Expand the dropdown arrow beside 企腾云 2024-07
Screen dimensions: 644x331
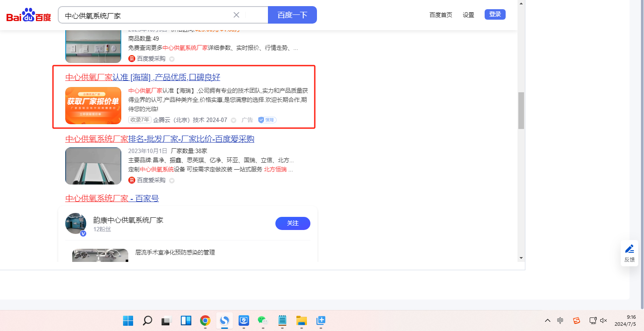[x=233, y=120]
